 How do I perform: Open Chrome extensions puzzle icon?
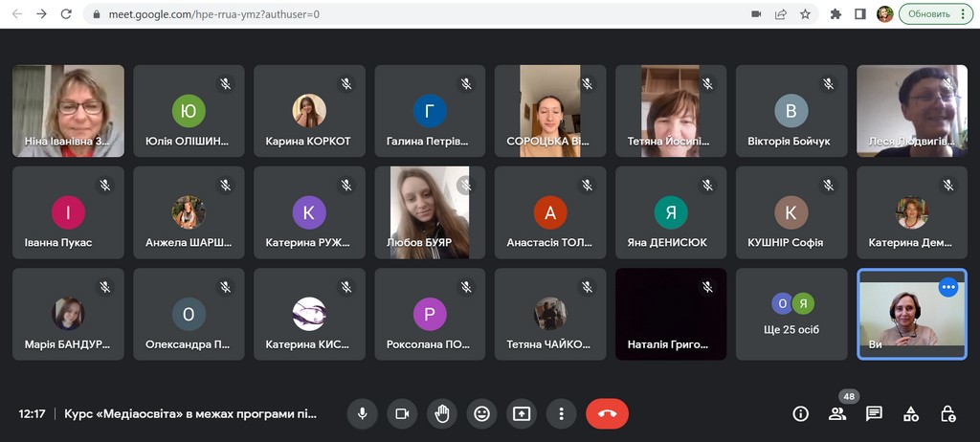(835, 14)
